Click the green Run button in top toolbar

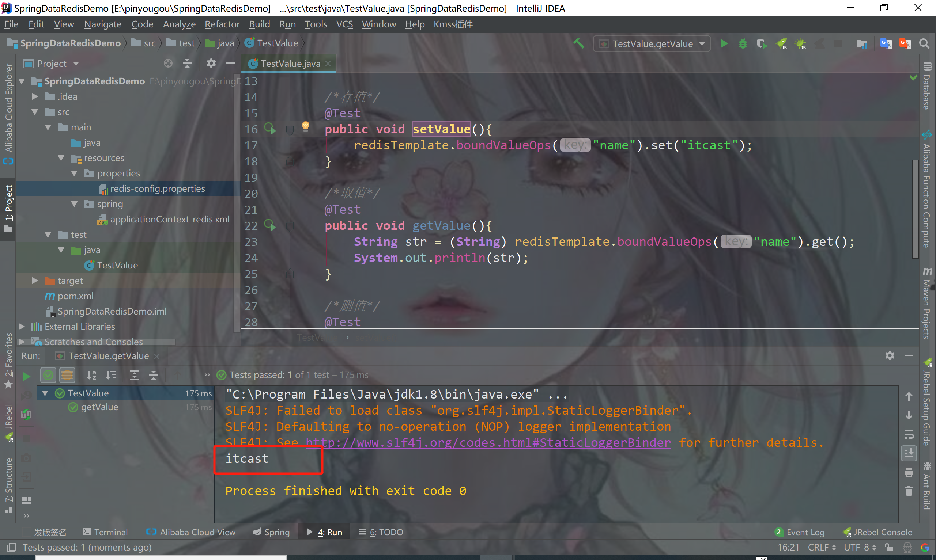pos(724,44)
